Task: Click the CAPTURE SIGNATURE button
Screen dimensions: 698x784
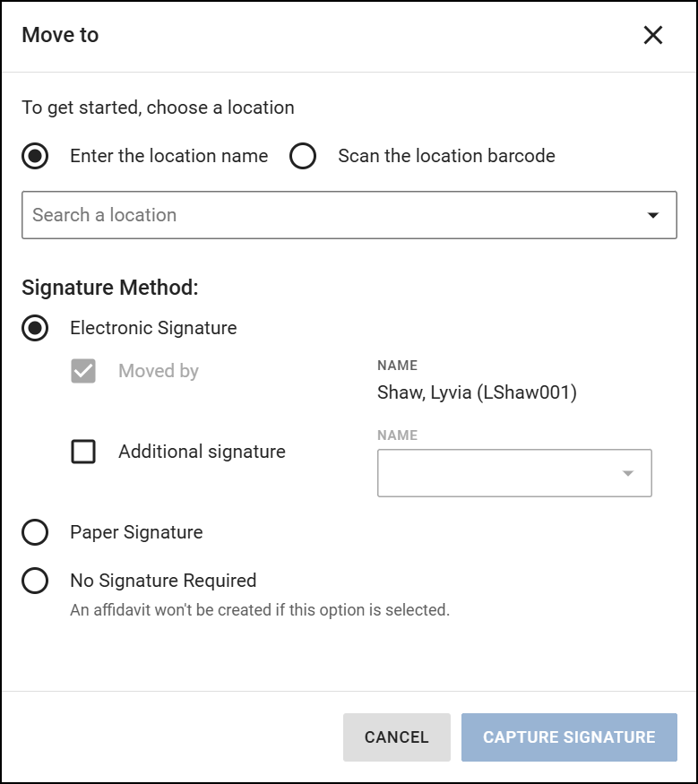Action: point(569,737)
